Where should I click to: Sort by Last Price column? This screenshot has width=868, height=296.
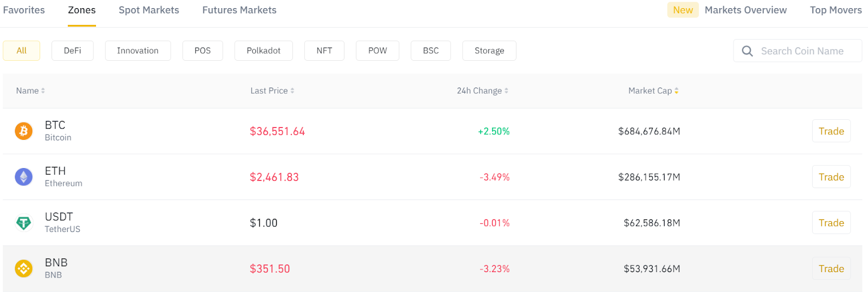(x=272, y=91)
